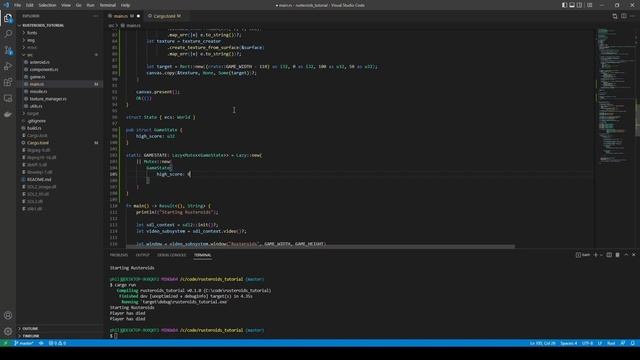Screen dimensions: 640x360
Task: Toggle the secondary side bar from title bar
Action: coord(580,5)
